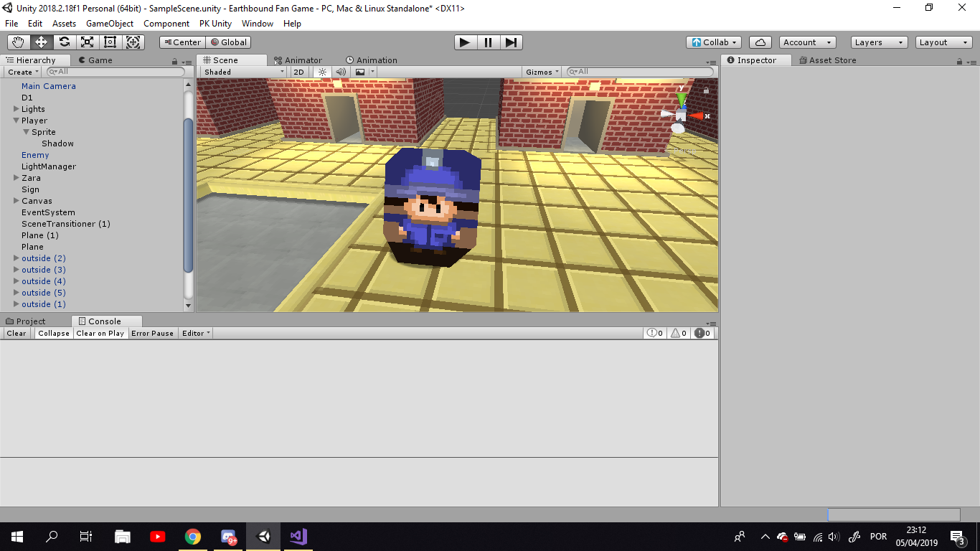The height and width of the screenshot is (551, 980).
Task: Click the red X axis gizmo cone
Action: pos(697,116)
